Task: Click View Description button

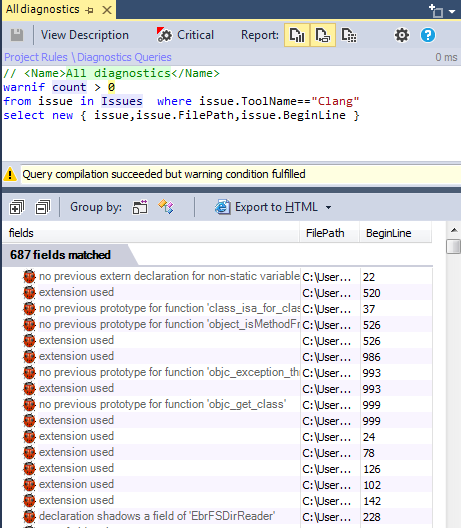Action: click(85, 35)
